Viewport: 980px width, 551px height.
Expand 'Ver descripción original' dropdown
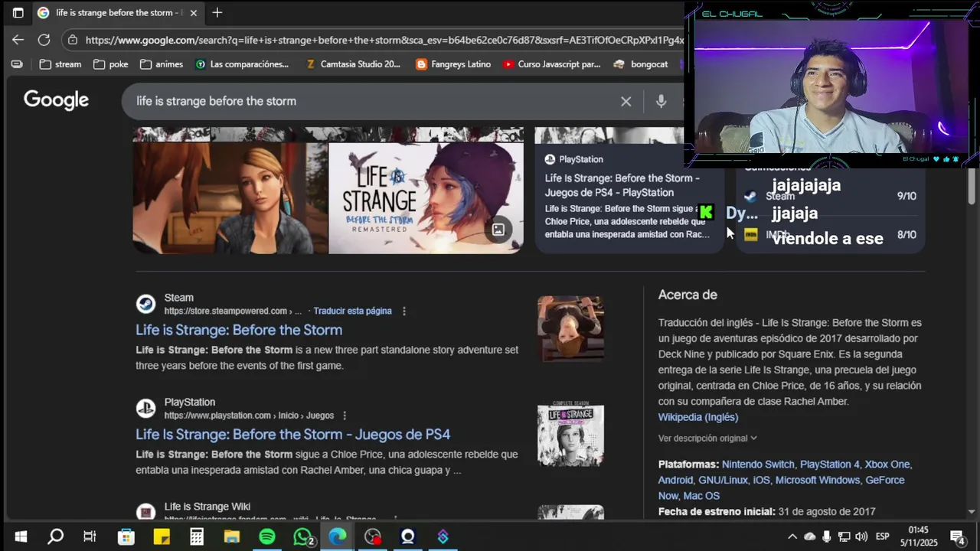[x=707, y=439]
